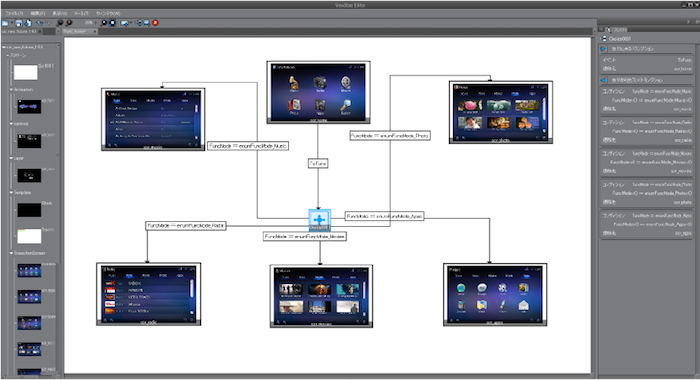The image size is (700, 380).
Task: Click the red stop icon in toolbar
Action: [155, 23]
